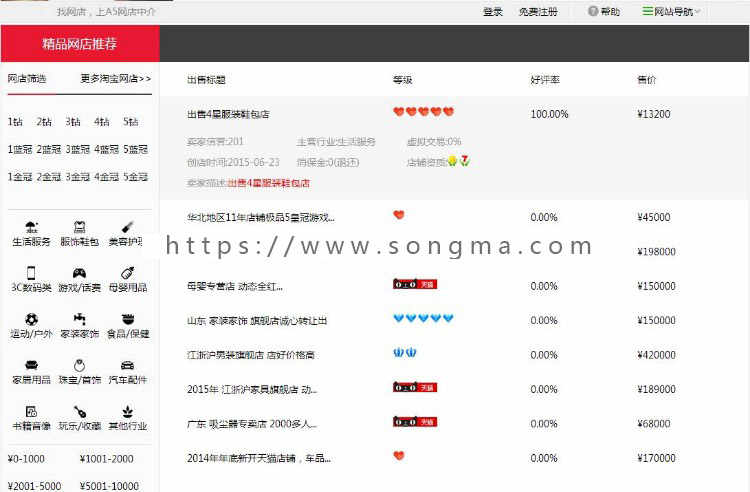
Task: Click the price ¥420000
Action: click(x=656, y=355)
